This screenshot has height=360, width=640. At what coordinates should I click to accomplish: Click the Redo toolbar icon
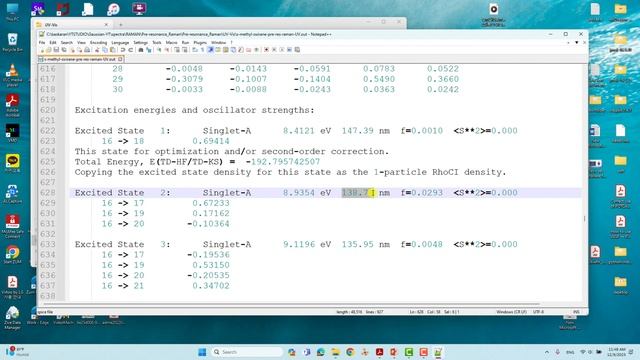[130, 50]
